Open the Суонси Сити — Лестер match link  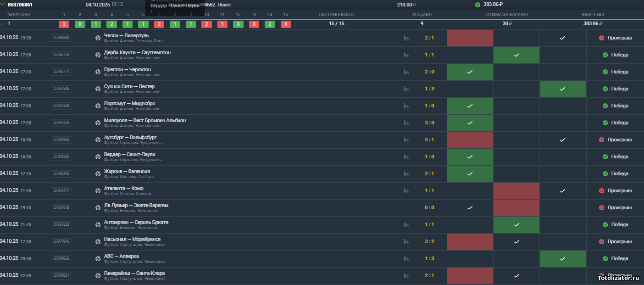pyautogui.click(x=129, y=86)
